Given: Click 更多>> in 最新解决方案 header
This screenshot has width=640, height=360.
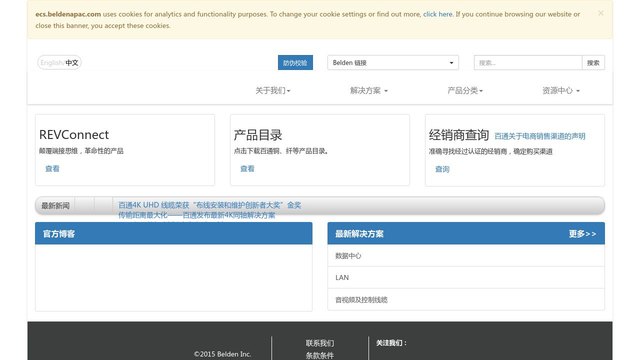Looking at the screenshot, I should tap(582, 234).
